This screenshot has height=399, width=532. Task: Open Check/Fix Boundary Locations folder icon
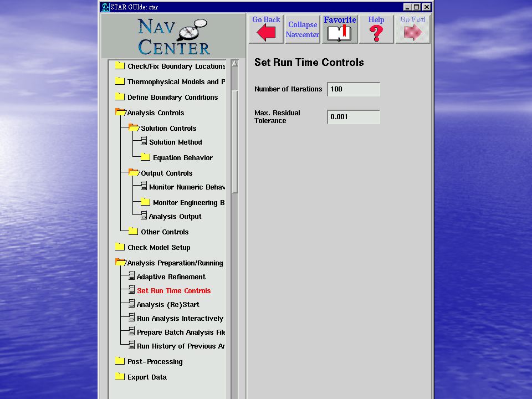[120, 65]
